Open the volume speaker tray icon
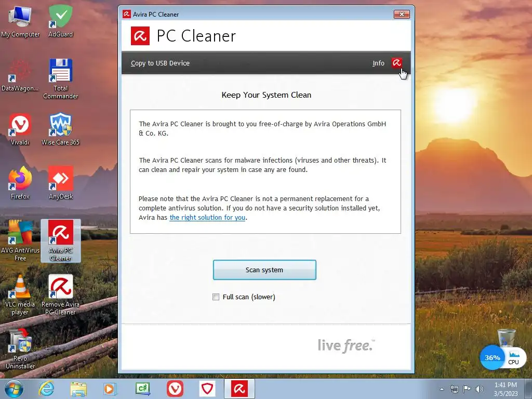Viewport: 532px width, 399px height. (x=480, y=389)
